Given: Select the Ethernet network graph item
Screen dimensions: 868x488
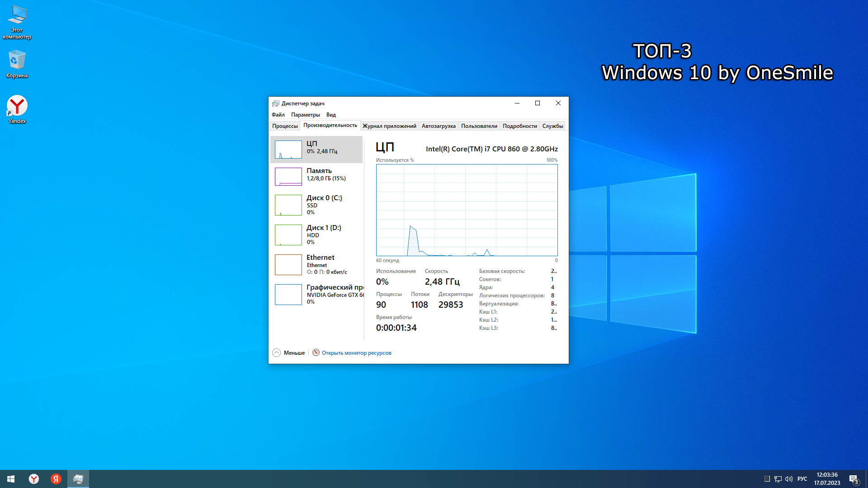Looking at the screenshot, I should pos(316,264).
